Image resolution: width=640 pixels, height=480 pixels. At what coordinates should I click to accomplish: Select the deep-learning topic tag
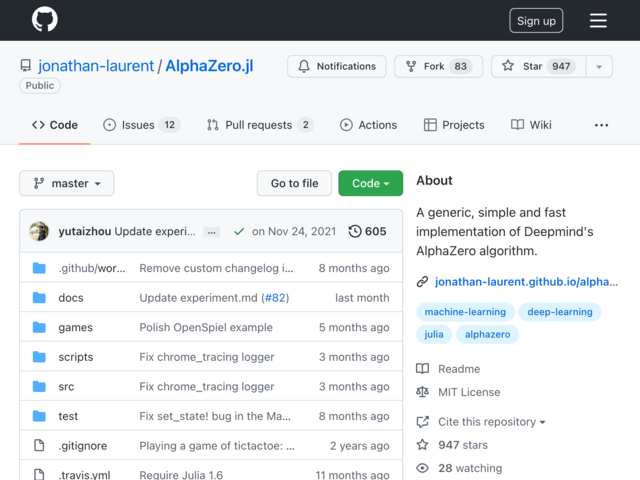point(560,312)
